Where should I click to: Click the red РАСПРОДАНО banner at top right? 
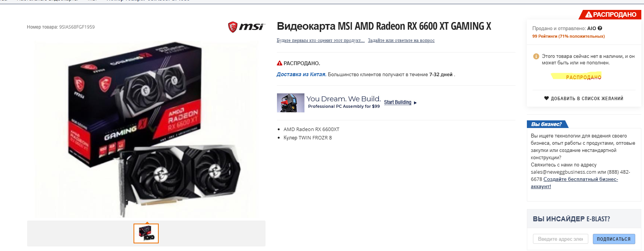coord(610,14)
